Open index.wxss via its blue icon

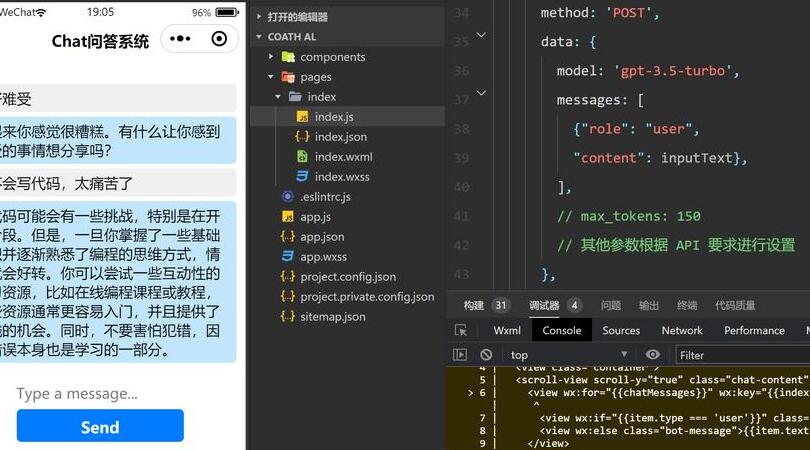302,176
